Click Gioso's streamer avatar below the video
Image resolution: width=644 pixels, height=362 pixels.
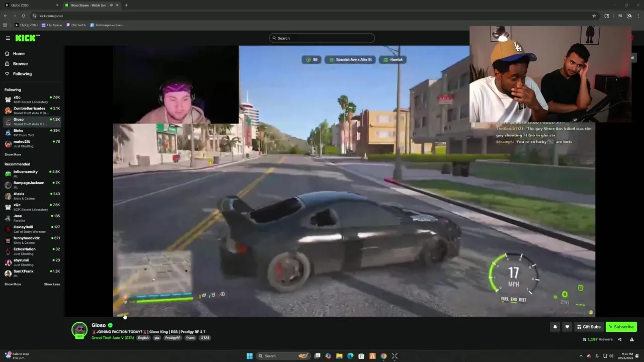pyautogui.click(x=79, y=330)
